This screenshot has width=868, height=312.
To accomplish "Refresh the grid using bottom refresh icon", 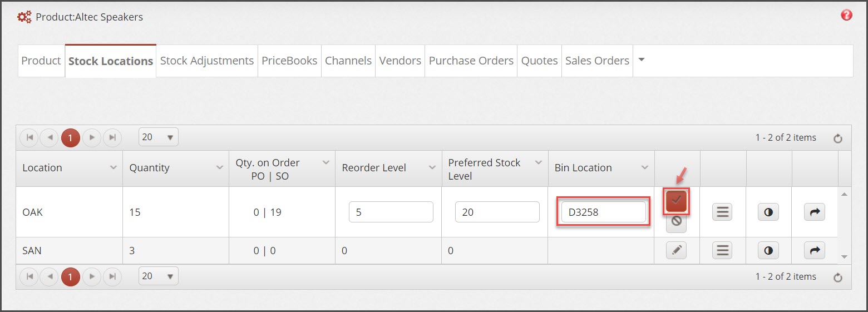I will tap(838, 278).
